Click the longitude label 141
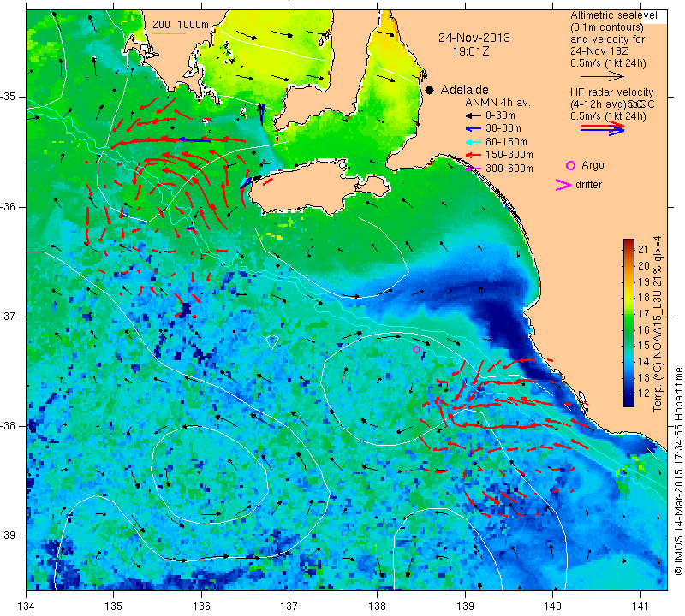685x616 pixels. (640, 607)
